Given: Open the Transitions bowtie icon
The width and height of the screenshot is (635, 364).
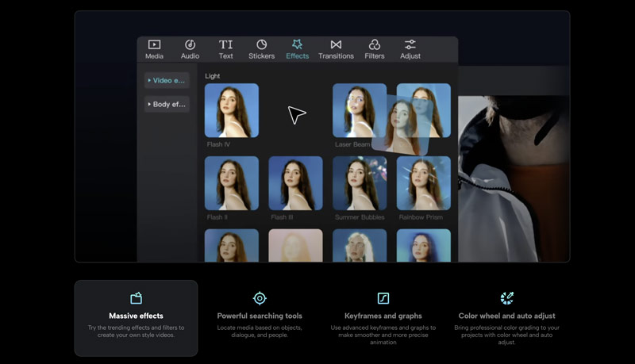Looking at the screenshot, I should coord(336,45).
